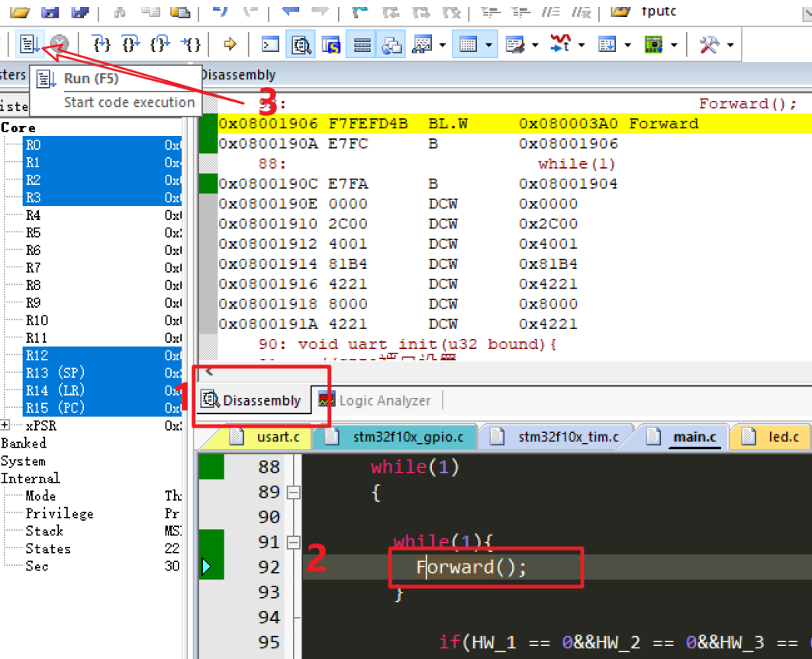
Task: Insert a bookmark with the flag icon
Action: pos(360,11)
